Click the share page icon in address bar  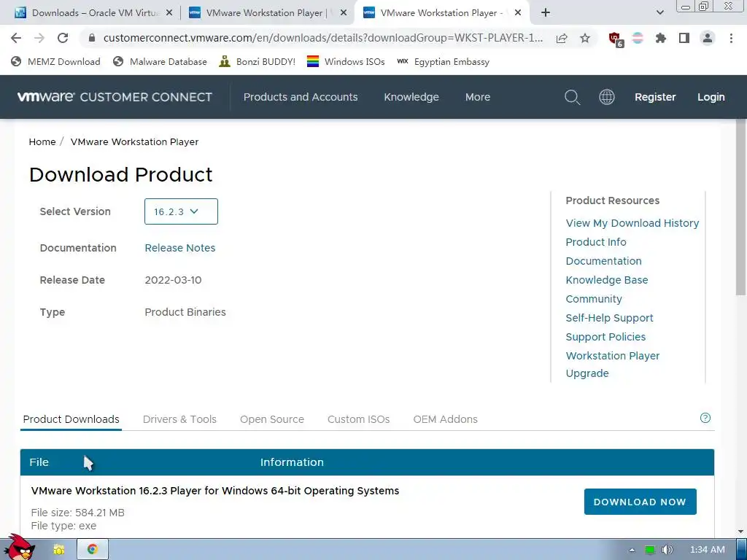(562, 38)
